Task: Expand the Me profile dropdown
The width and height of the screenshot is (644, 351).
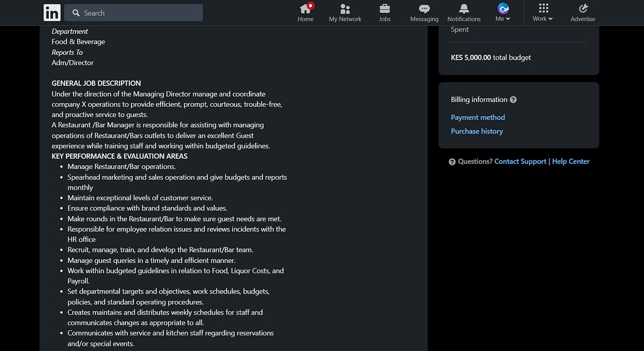Action: [503, 19]
